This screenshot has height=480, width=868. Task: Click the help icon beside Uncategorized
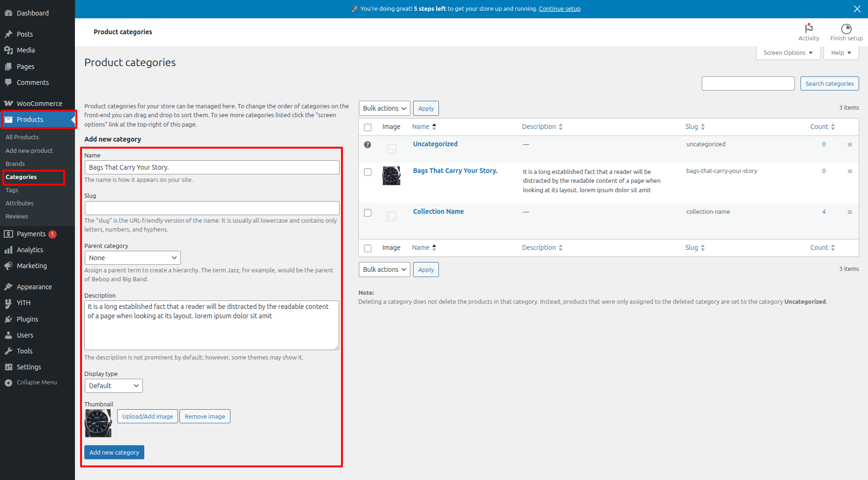(368, 145)
